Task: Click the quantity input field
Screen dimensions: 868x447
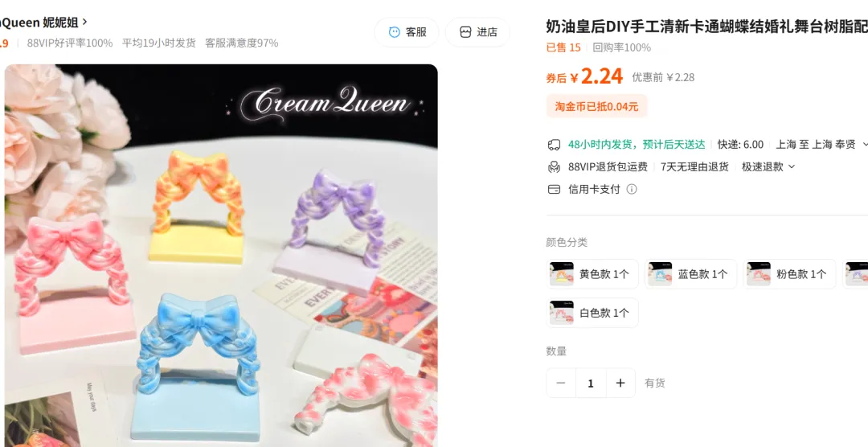Action: (591, 383)
